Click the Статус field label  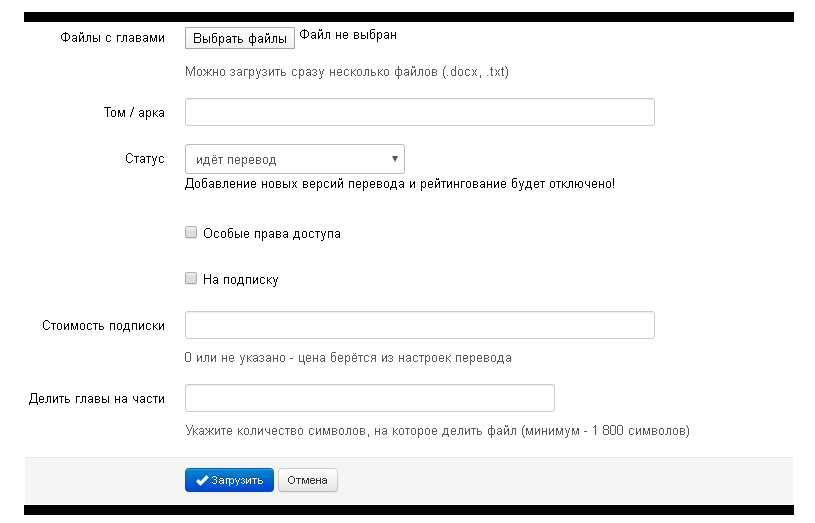[x=144, y=159]
